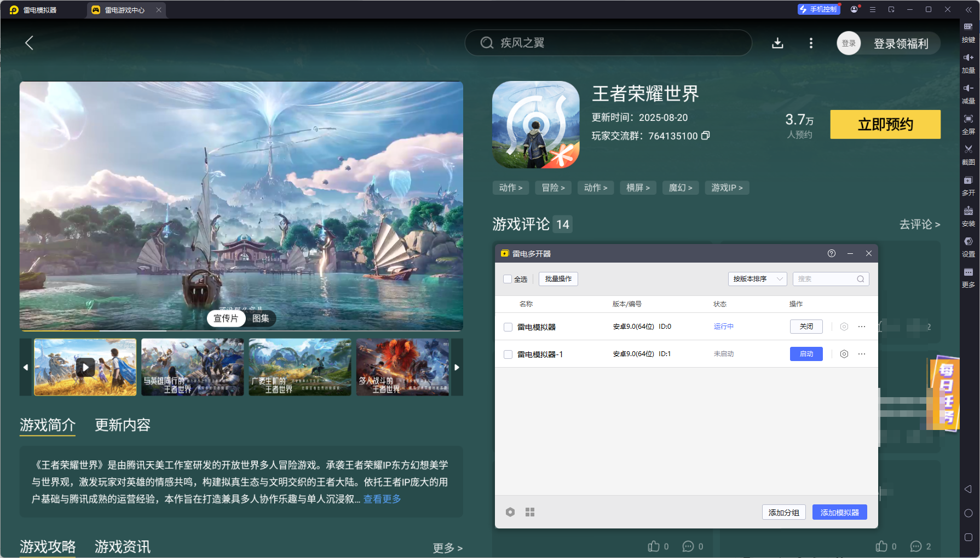
Task: Open the 按版本排序 sort dropdown
Action: click(x=757, y=278)
